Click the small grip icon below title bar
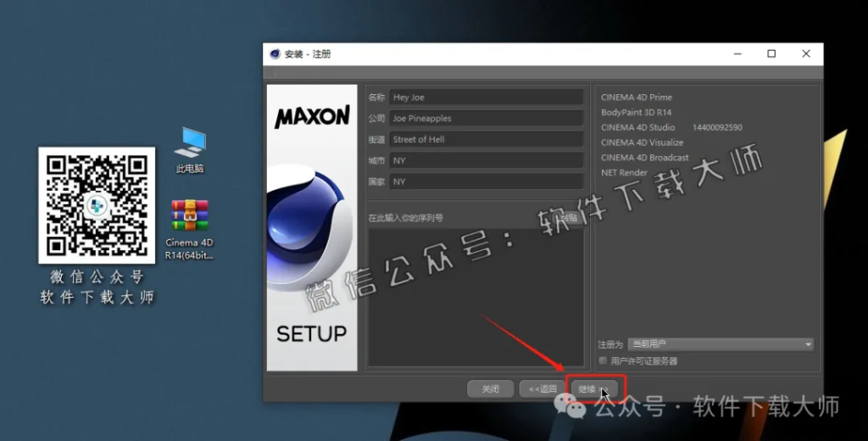The width and height of the screenshot is (868, 441). point(271,73)
